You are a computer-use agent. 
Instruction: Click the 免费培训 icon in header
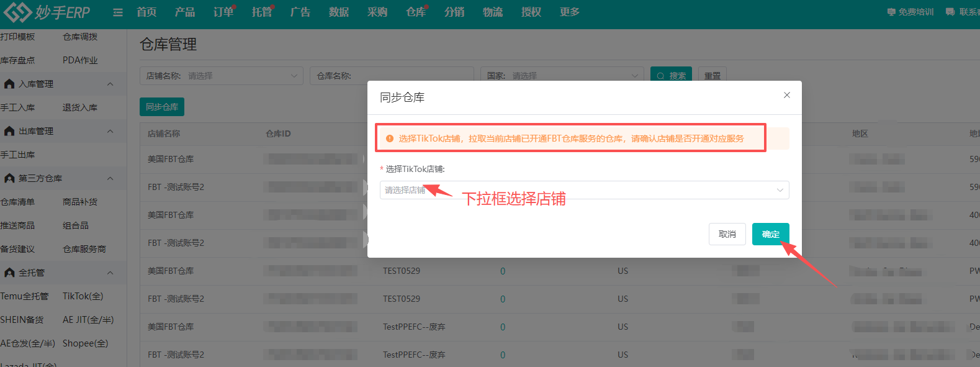[891, 12]
